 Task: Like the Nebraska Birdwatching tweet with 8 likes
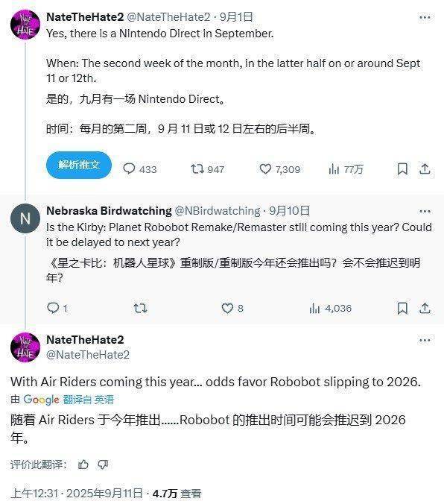[227, 308]
